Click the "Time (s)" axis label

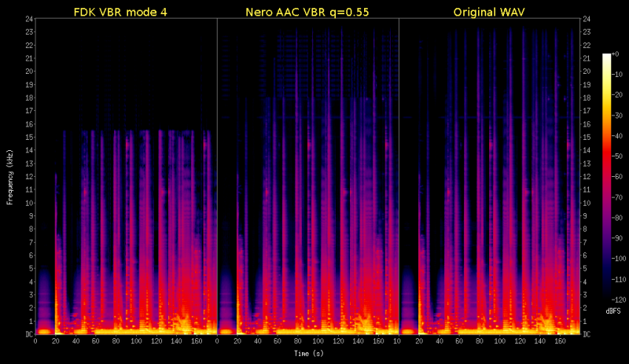point(307,353)
